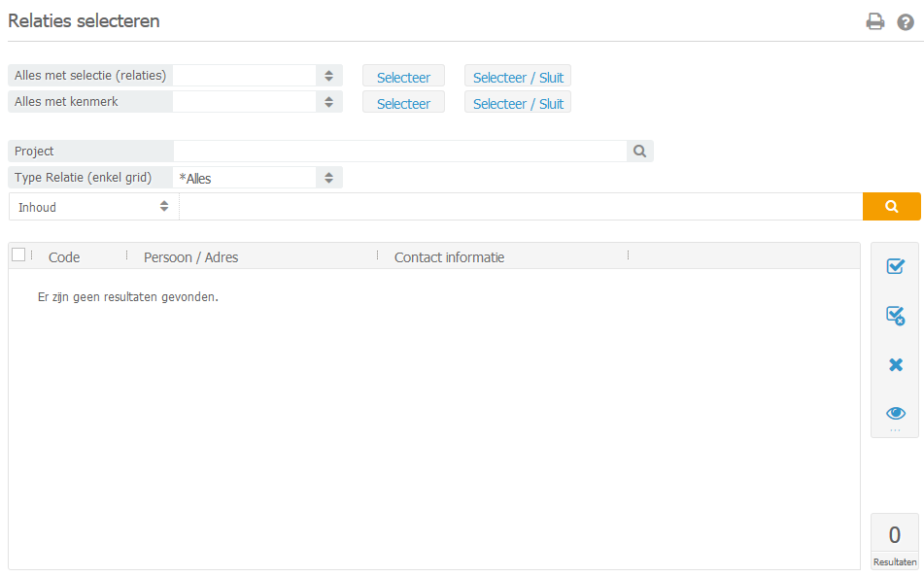Sort by the 'Code' column header
This screenshot has width=924, height=577.
tap(64, 257)
